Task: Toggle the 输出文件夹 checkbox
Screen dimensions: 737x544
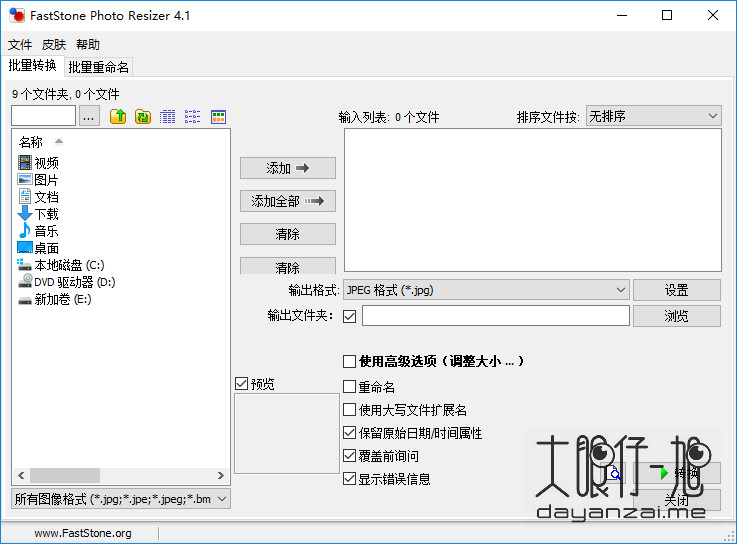Action: click(x=349, y=316)
